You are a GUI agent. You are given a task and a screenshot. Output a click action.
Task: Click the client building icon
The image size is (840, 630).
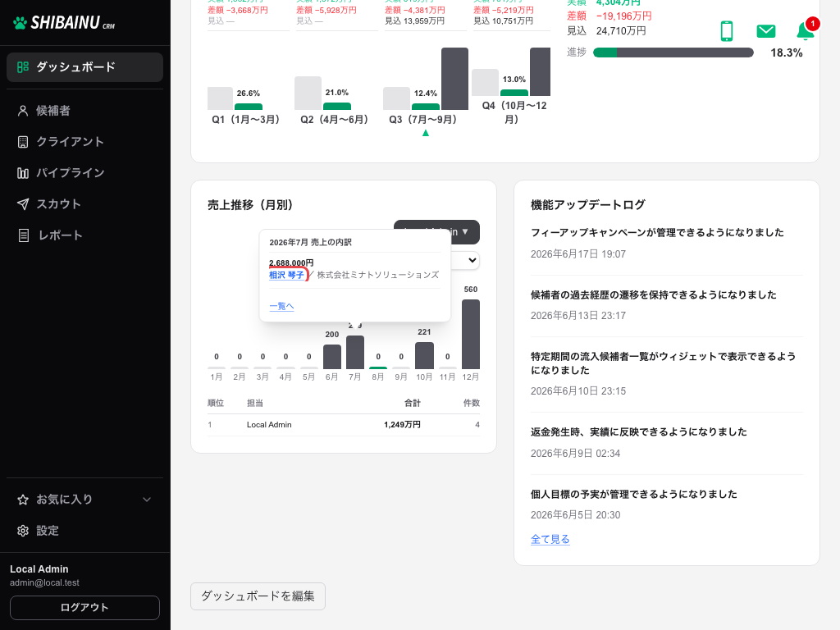click(22, 142)
